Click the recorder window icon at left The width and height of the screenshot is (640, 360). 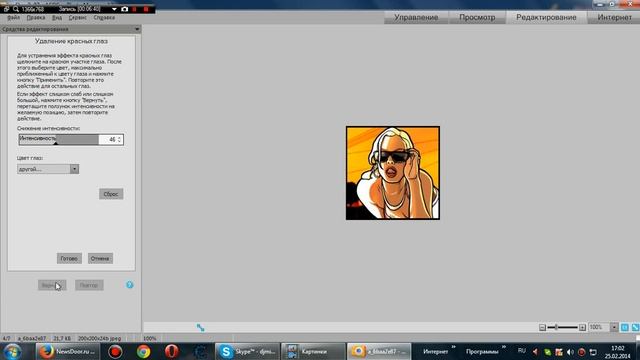(6, 9)
